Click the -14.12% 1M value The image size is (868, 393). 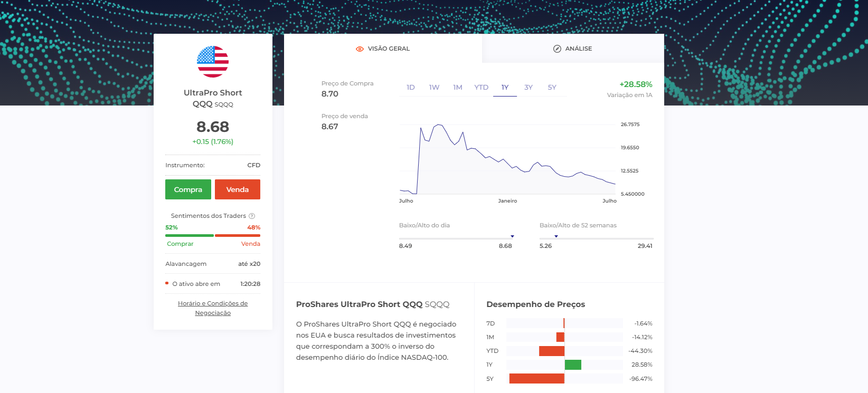[642, 337]
